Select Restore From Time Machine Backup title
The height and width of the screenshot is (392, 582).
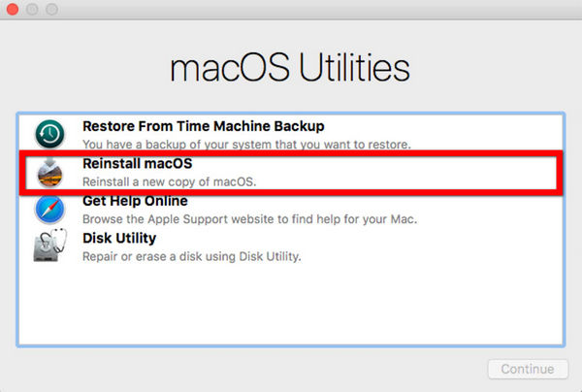[x=203, y=126]
